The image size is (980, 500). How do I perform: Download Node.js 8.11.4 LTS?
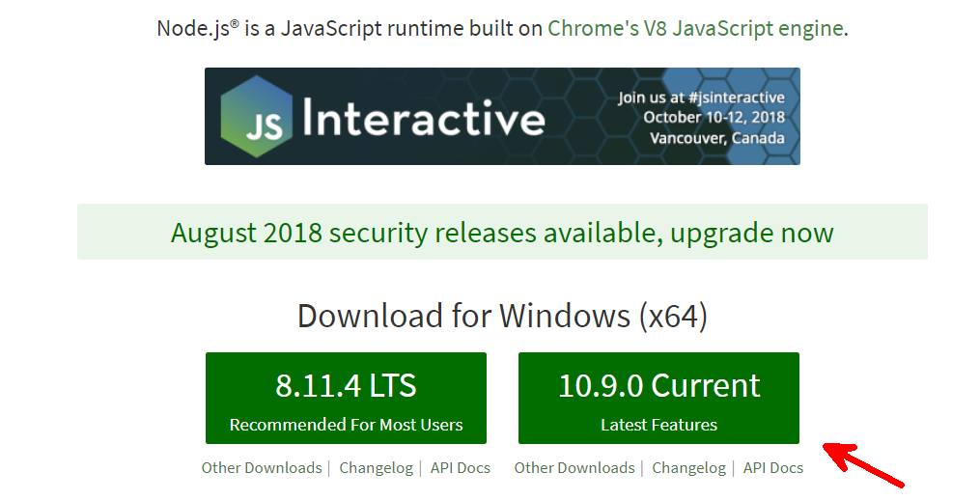tap(347, 398)
